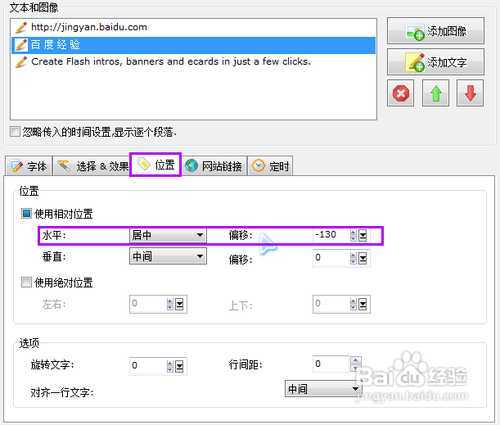500x425 pixels.
Task: Switch to the 选择 & 效果 tab
Action: [91, 166]
